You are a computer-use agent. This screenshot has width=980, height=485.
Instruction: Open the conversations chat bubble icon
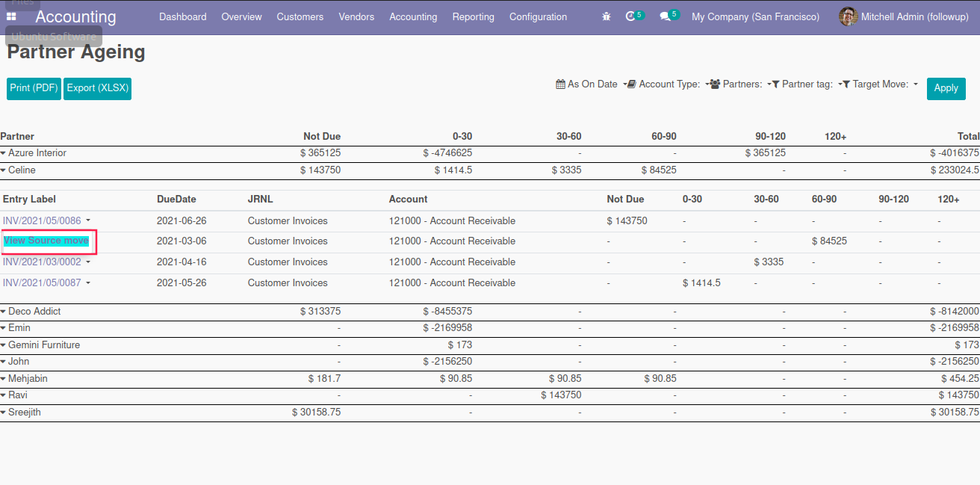pos(665,16)
